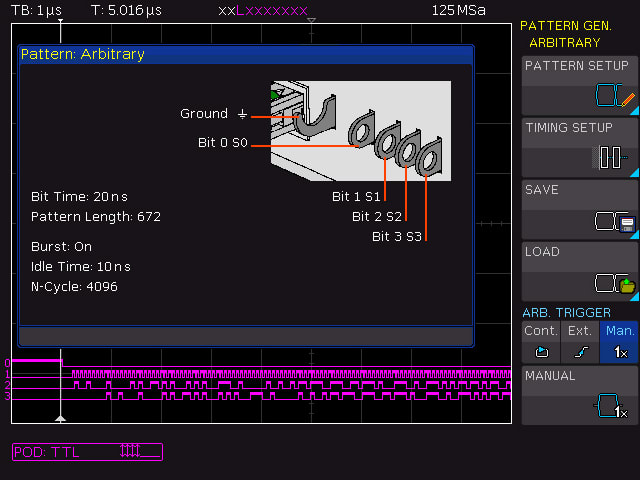Set arbitrary trigger to Cont. mode
The image size is (640, 480).
(x=541, y=342)
